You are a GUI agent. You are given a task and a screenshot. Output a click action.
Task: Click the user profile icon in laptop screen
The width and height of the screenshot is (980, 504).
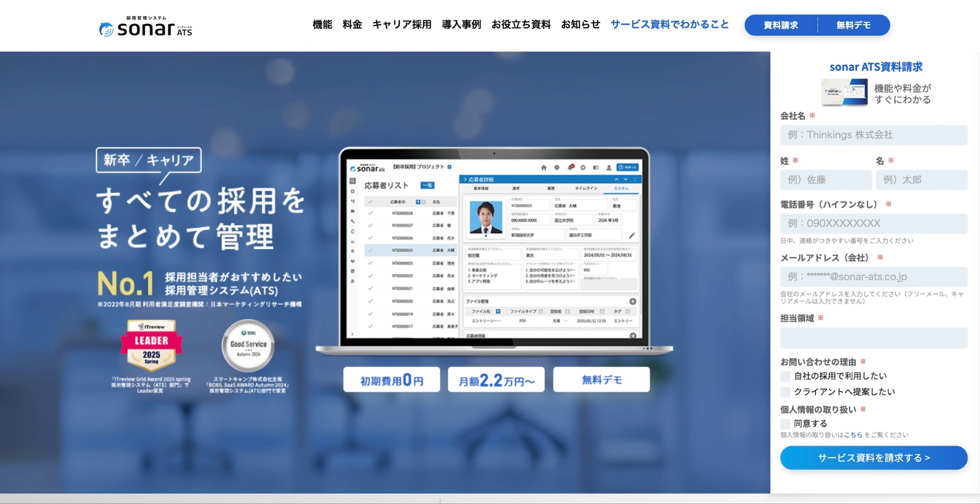coord(609,167)
